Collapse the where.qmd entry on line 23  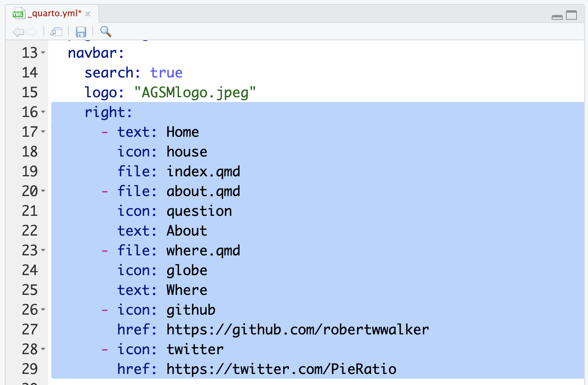(43, 250)
